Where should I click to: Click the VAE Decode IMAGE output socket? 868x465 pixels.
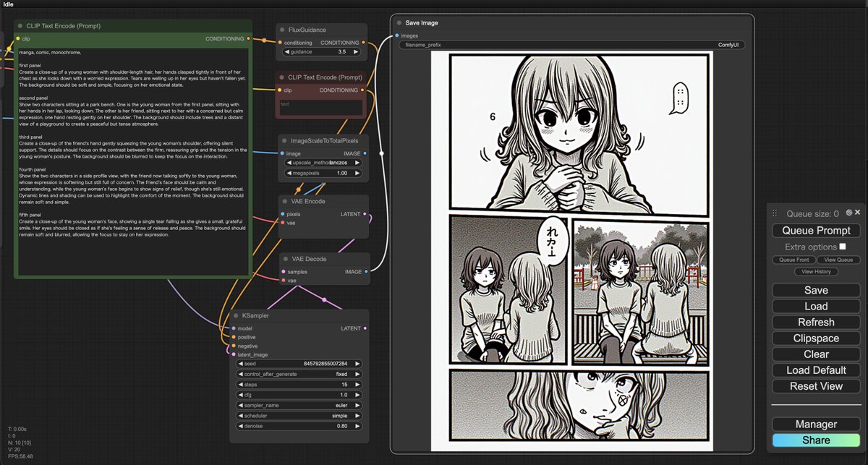(x=365, y=271)
